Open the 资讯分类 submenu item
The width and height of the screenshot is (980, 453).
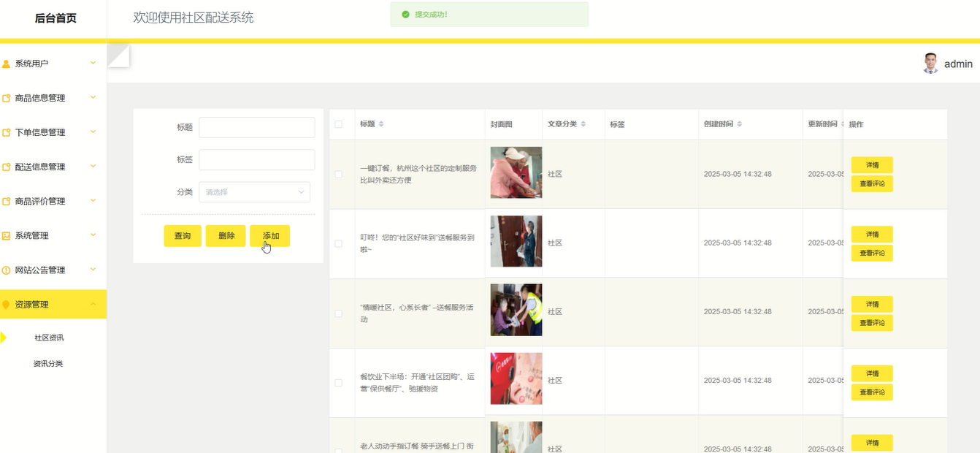tap(48, 363)
